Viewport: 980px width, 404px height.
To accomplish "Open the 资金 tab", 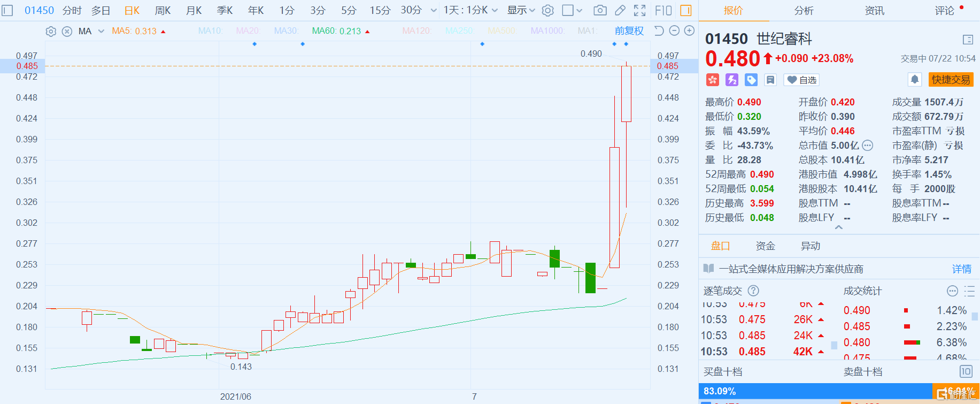I will click(765, 246).
